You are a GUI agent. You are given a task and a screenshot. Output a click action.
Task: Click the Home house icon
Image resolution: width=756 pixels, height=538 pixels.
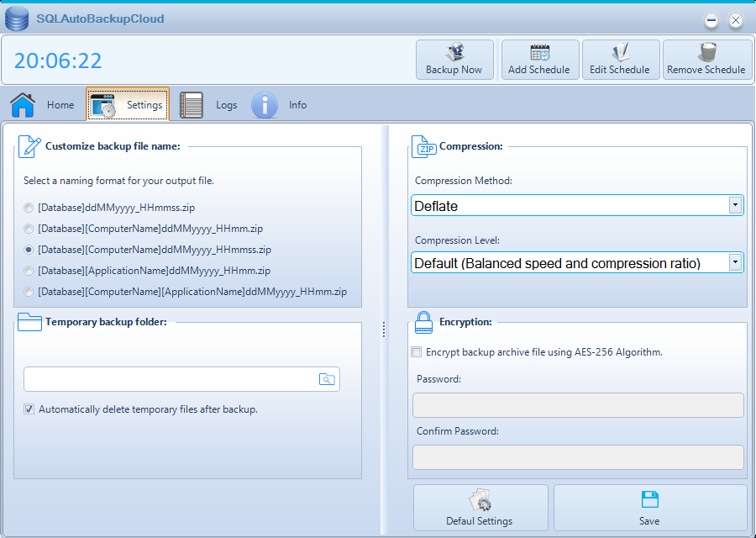23,105
